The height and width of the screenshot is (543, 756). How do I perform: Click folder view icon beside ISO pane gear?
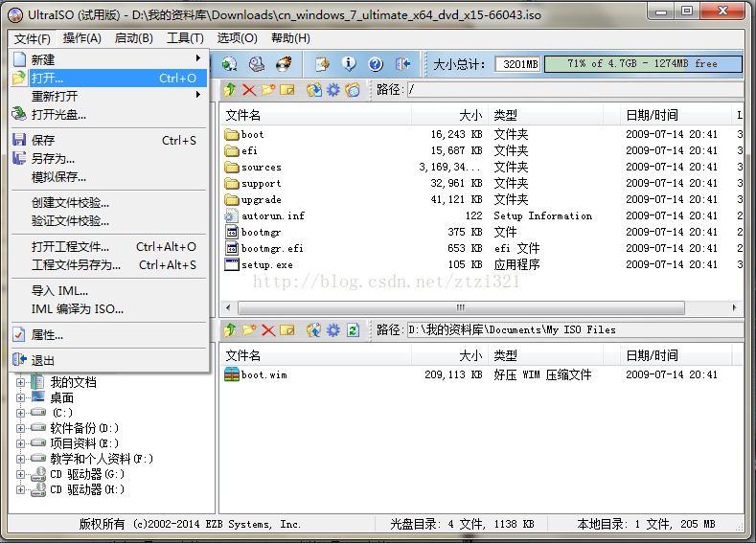tap(353, 90)
